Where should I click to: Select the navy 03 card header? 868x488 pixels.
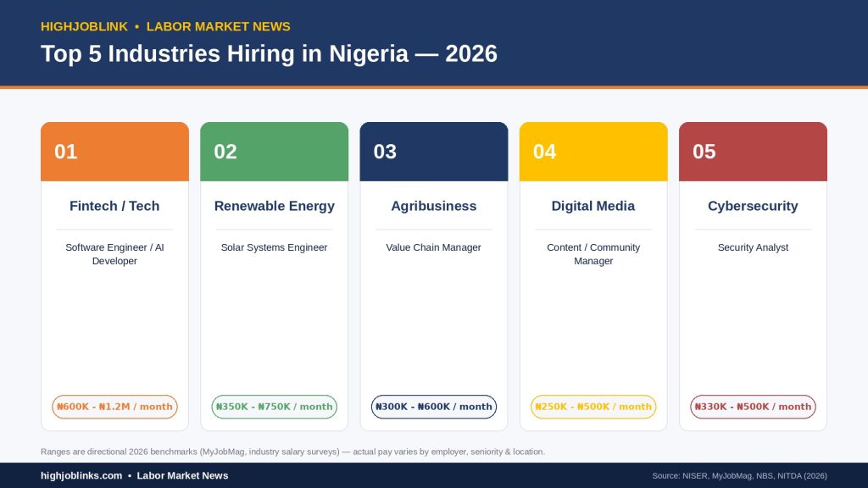(433, 152)
